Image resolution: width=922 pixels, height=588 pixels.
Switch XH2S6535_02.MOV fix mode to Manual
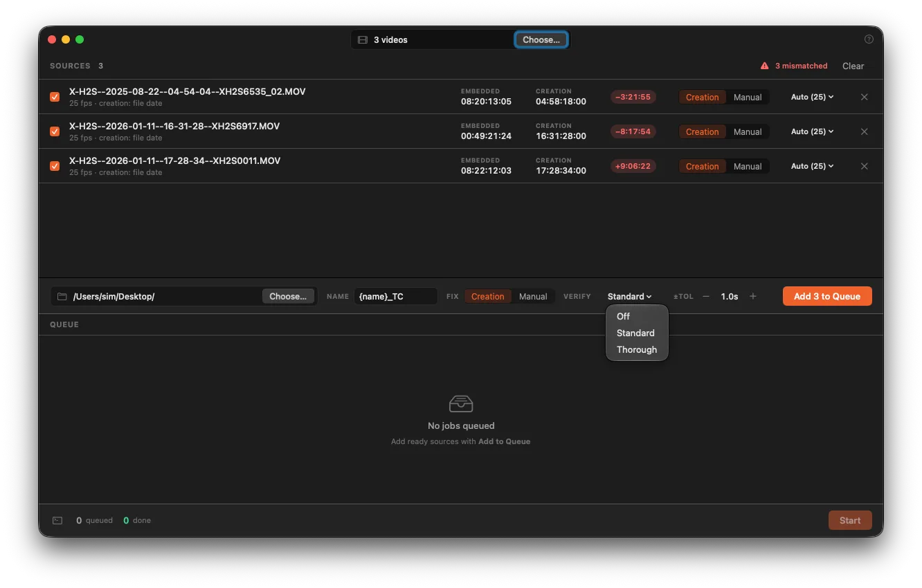coord(748,98)
